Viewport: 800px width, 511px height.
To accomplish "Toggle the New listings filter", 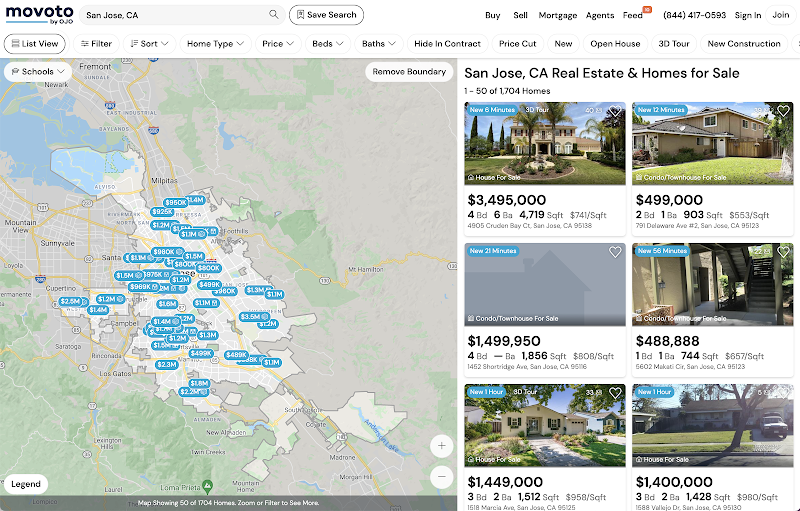I will point(563,44).
